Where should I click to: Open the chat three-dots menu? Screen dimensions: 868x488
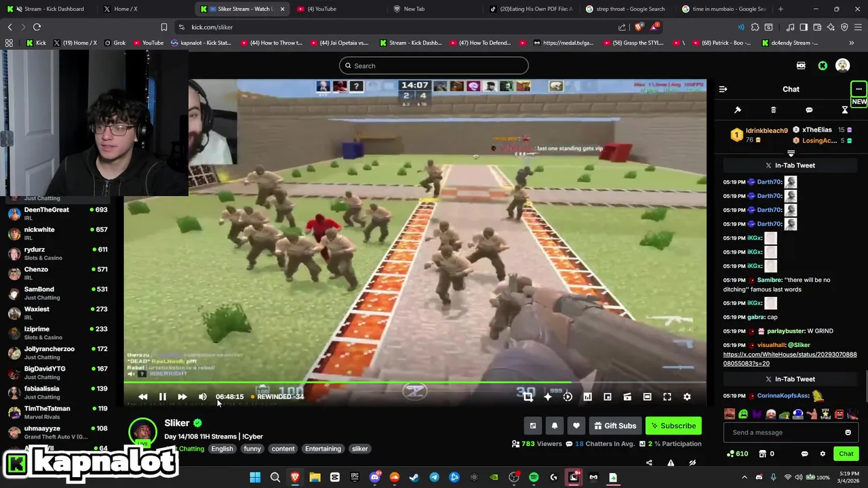click(859, 89)
